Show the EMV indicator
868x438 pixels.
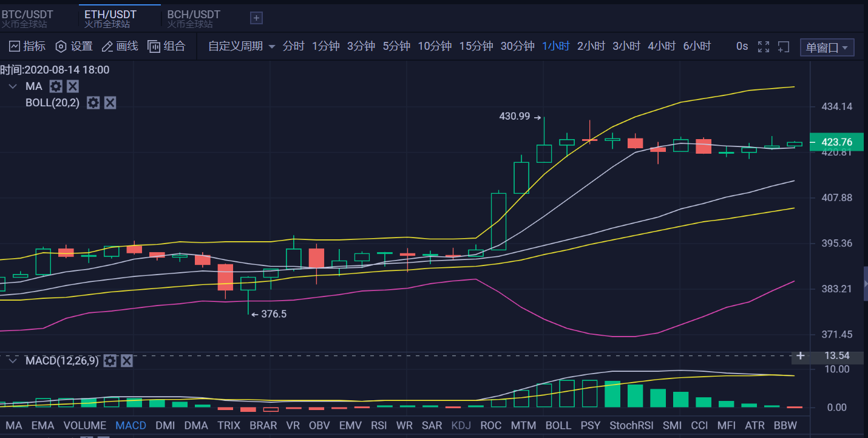(350, 425)
